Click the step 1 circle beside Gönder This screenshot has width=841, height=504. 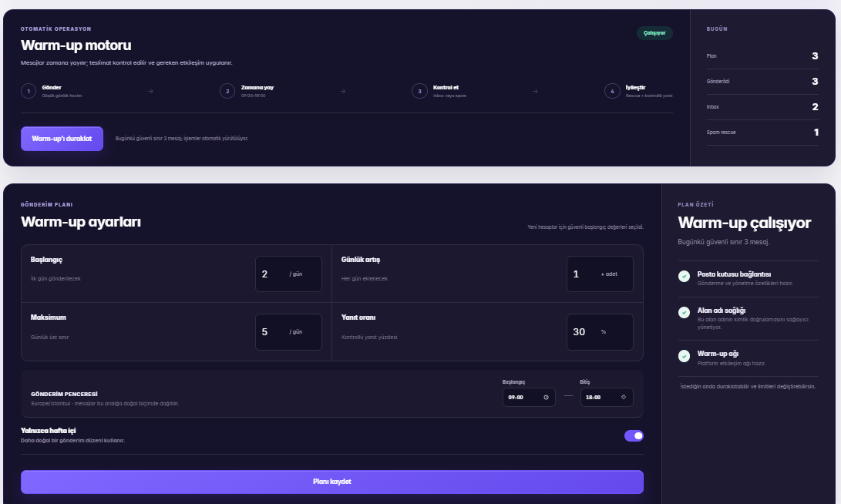click(29, 91)
